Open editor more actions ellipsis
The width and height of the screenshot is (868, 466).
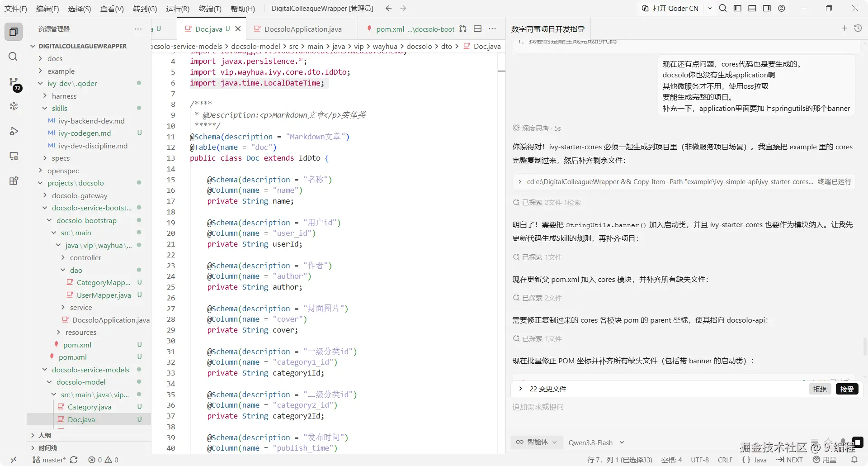492,29
